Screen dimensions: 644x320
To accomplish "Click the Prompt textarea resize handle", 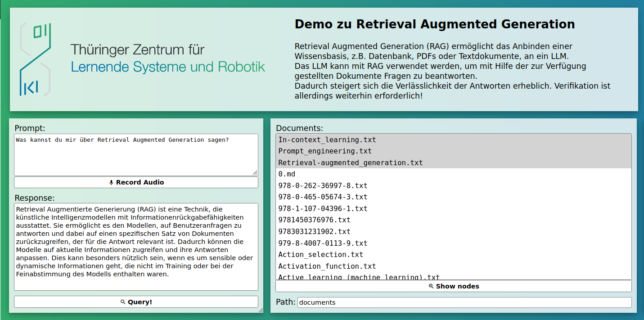I will 255,173.
